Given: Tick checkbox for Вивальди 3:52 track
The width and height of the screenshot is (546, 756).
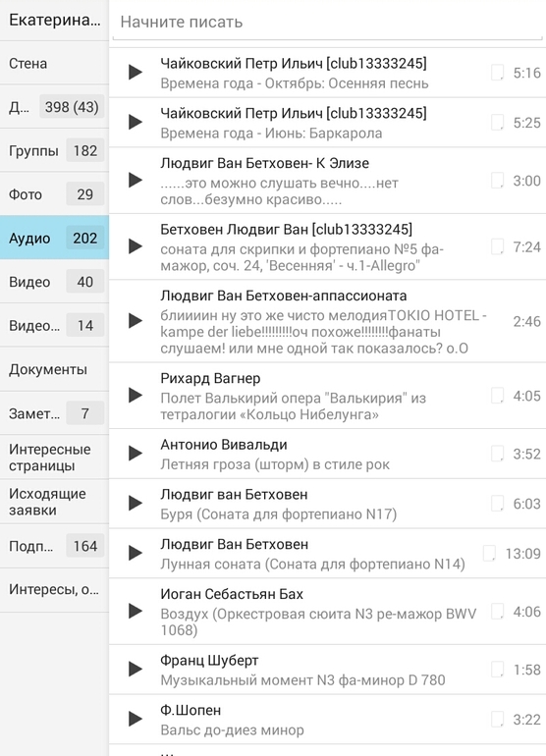Looking at the screenshot, I should [497, 454].
